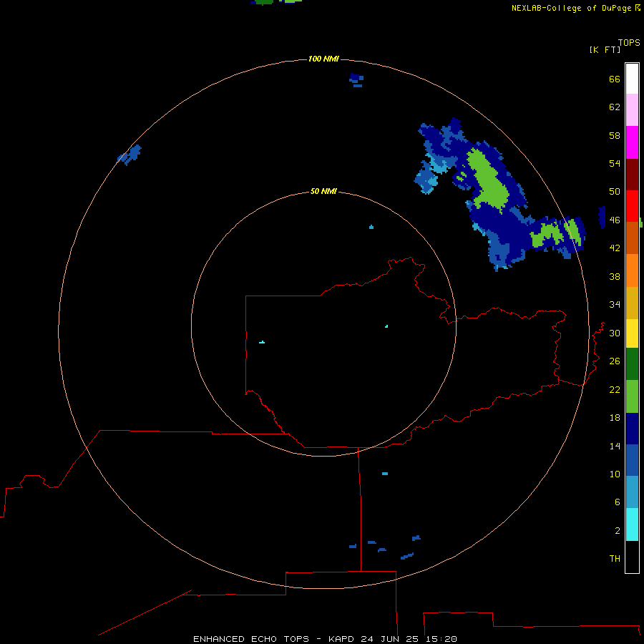Image resolution: width=644 pixels, height=644 pixels.
Task: Click the small blue echo below 100 NMI label
Action: click(356, 79)
